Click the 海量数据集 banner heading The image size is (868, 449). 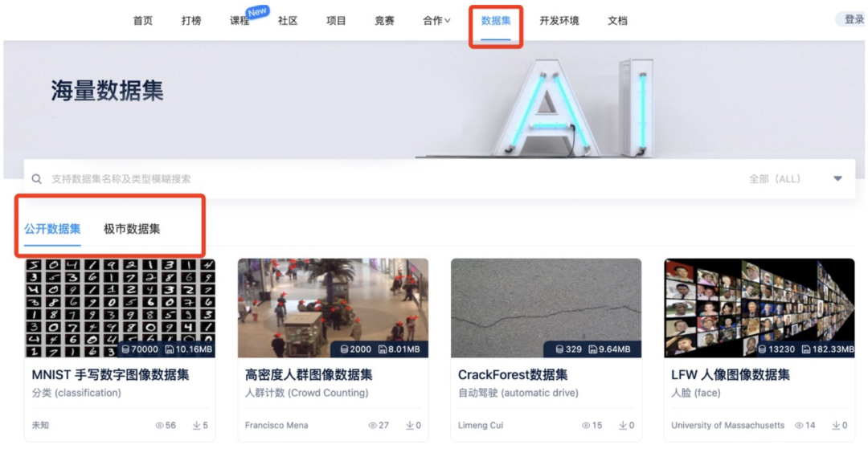click(108, 91)
